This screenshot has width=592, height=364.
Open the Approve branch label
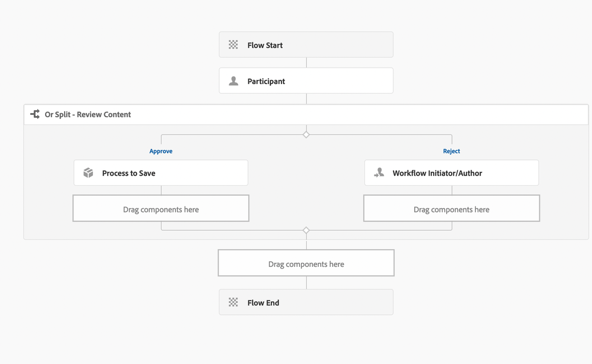point(161,152)
